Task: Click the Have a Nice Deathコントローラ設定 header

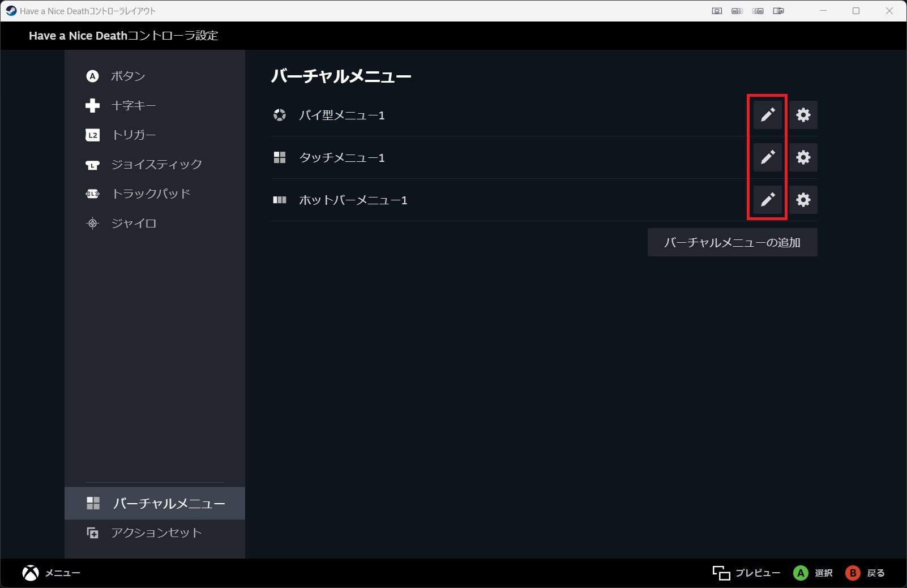Action: click(123, 36)
